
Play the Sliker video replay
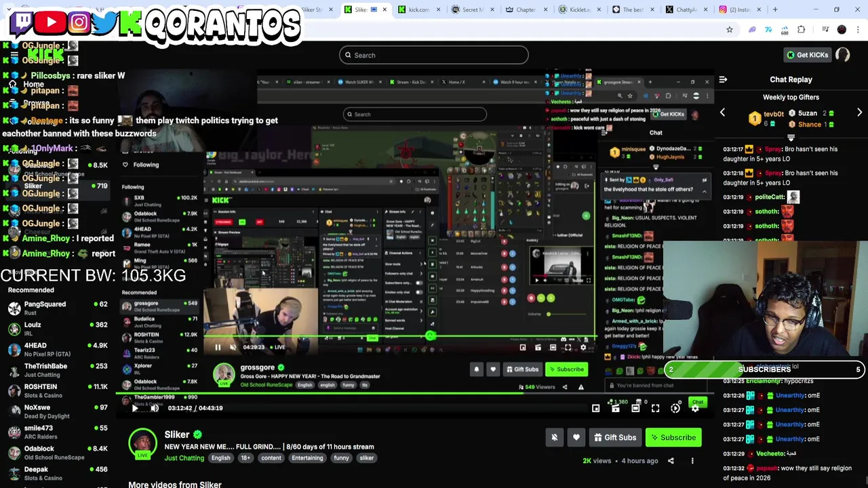click(134, 408)
